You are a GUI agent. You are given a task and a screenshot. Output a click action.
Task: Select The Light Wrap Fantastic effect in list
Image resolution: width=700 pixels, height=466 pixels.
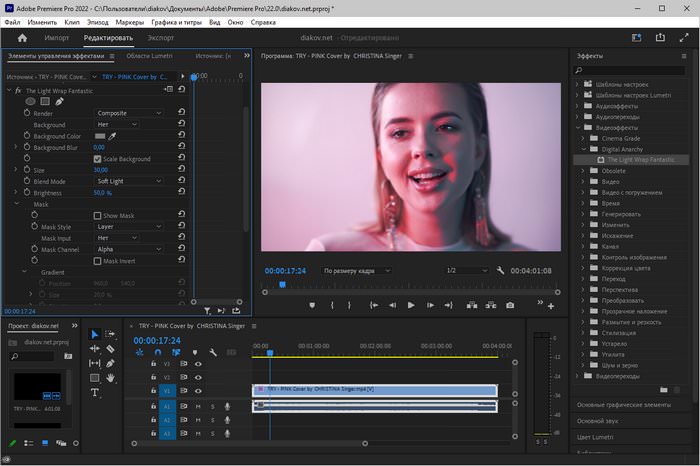click(x=640, y=160)
